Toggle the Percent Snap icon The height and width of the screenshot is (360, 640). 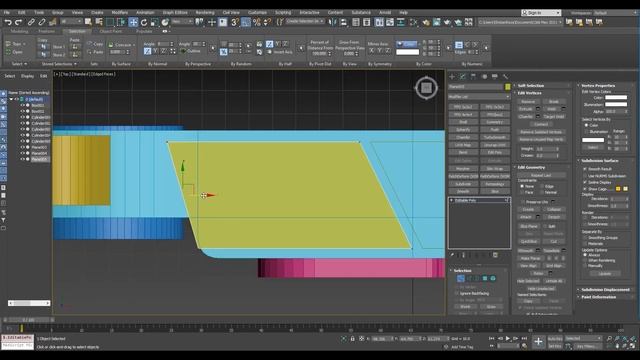(257, 22)
